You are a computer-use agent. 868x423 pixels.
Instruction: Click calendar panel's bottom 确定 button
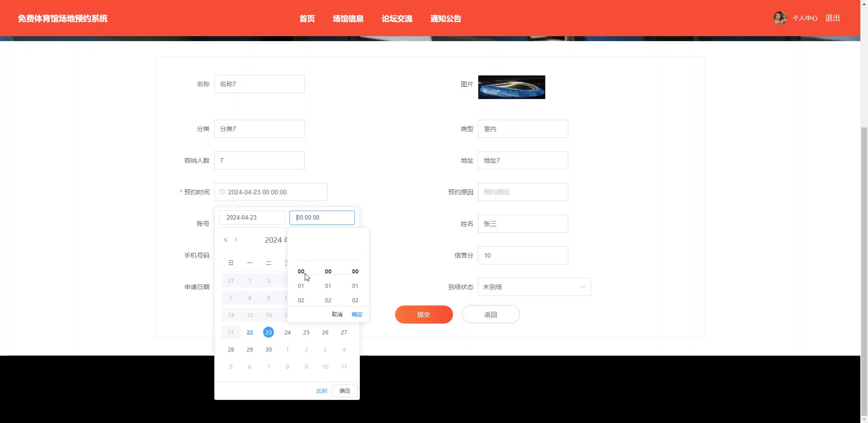pos(345,391)
